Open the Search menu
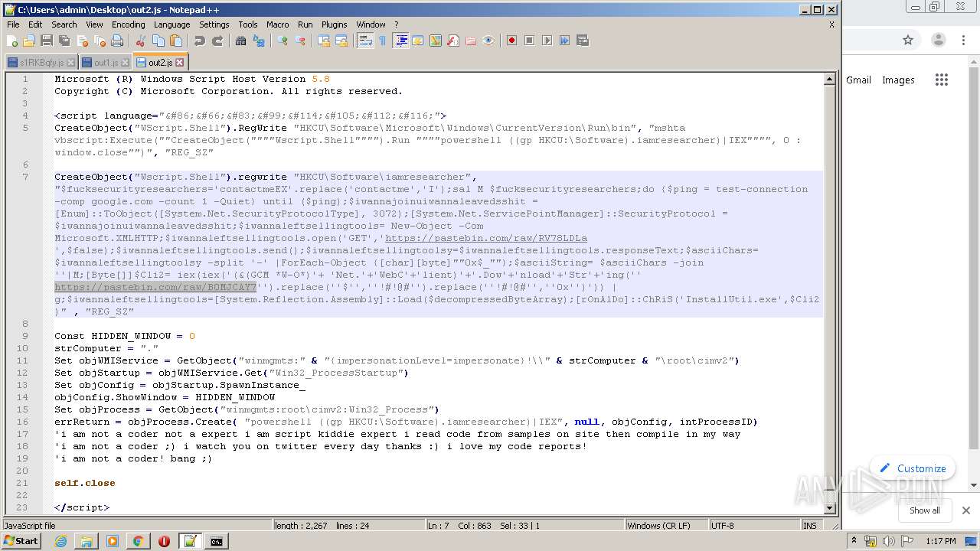 [64, 24]
